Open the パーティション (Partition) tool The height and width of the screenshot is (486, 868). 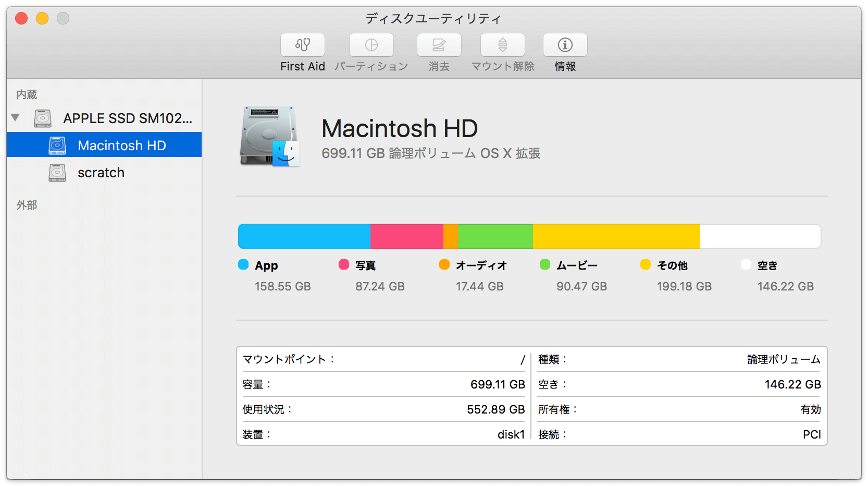(371, 45)
